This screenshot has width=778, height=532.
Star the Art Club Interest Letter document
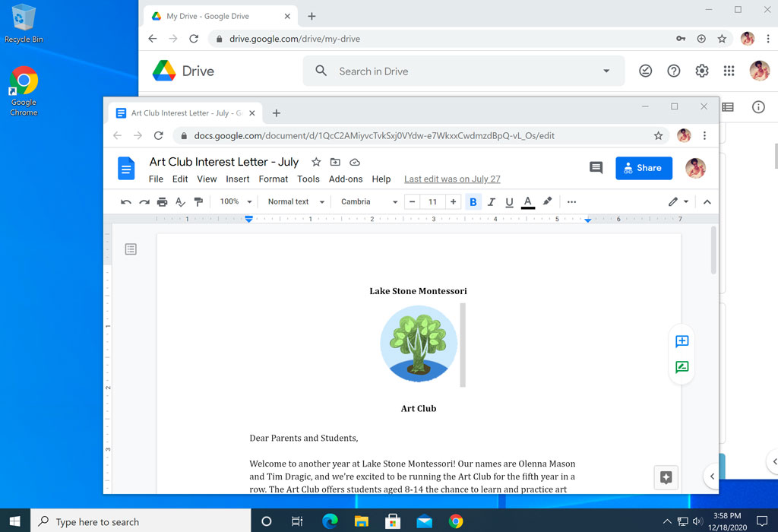316,162
